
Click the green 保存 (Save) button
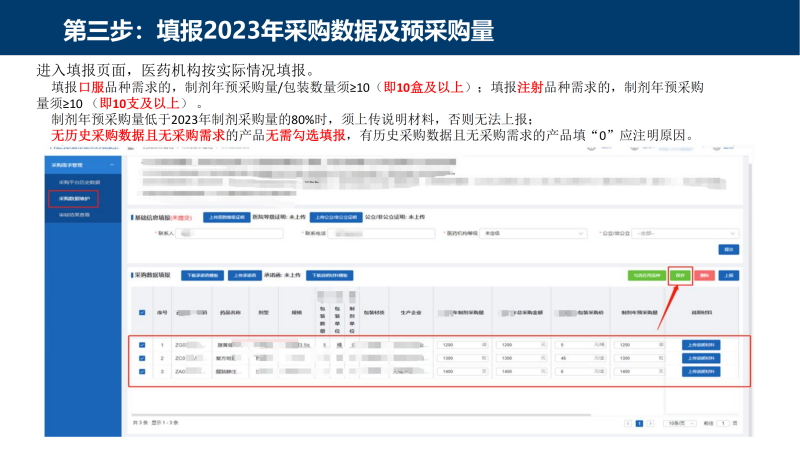pyautogui.click(x=680, y=275)
